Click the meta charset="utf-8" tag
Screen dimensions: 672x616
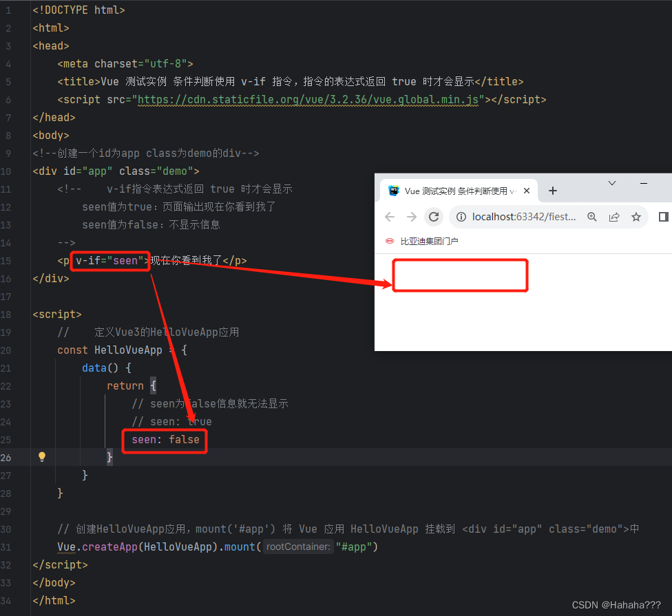[125, 64]
